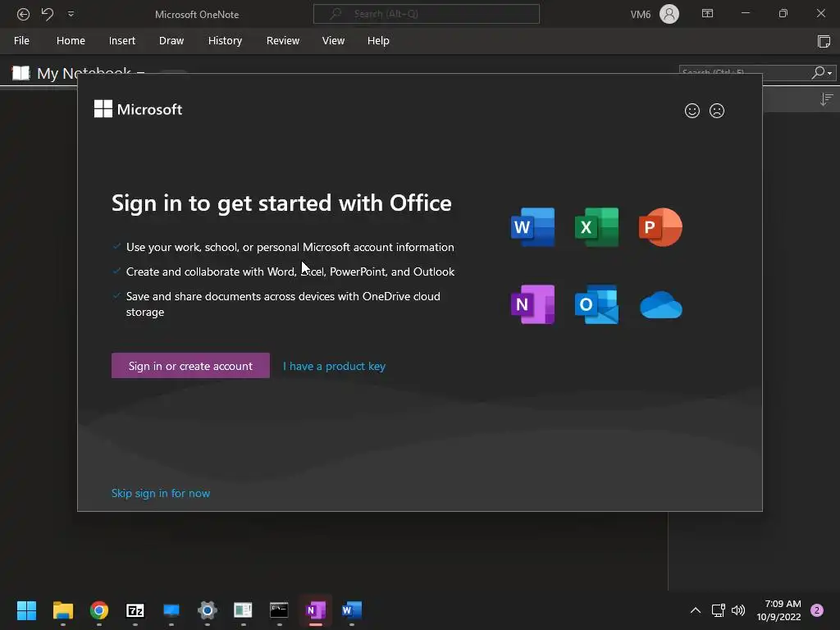Open the File menu
Viewport: 840px width, 630px height.
pyautogui.click(x=21, y=41)
